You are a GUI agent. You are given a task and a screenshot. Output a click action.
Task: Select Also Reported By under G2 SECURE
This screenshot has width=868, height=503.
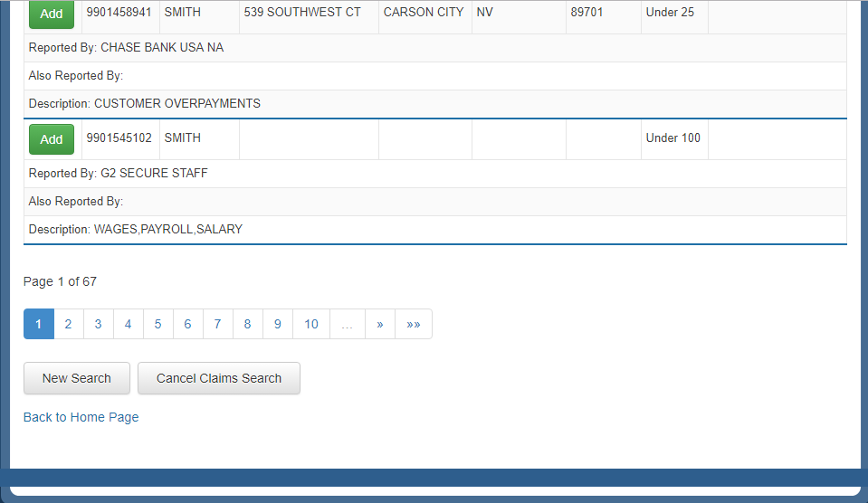click(x=435, y=202)
